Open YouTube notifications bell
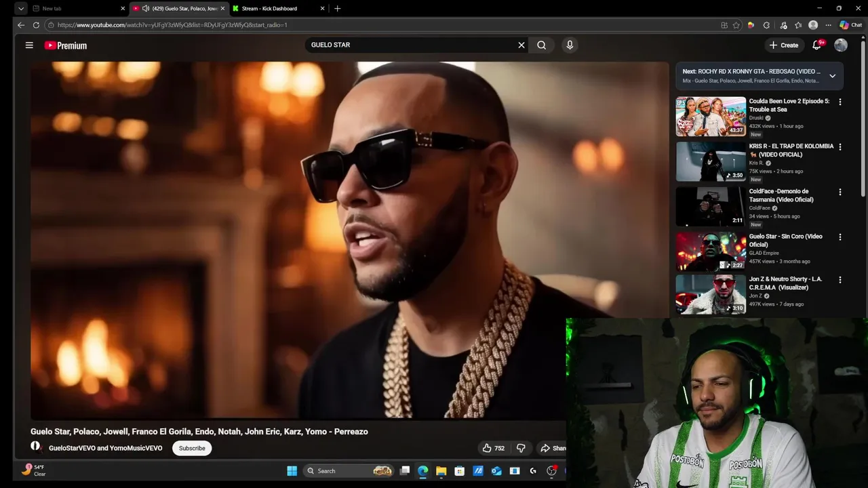Screen dimensions: 868x488 (x=817, y=45)
